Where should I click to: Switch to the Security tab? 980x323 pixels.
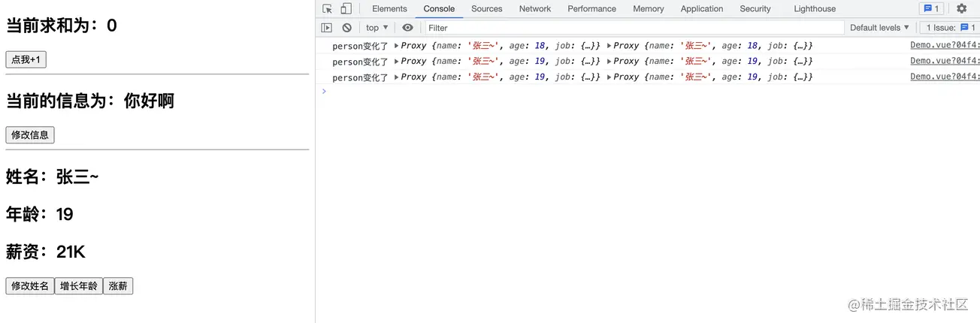click(x=755, y=9)
